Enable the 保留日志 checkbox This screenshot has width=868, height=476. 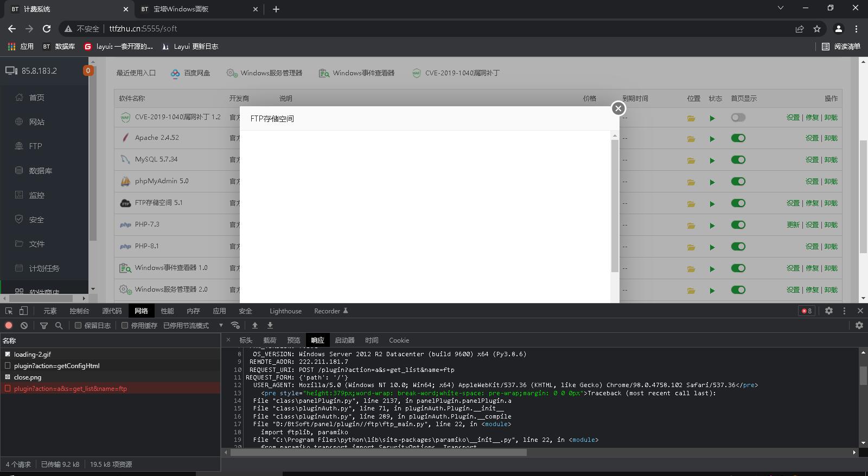[x=78, y=325]
